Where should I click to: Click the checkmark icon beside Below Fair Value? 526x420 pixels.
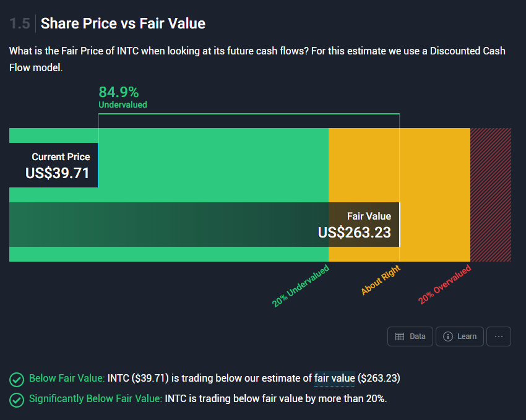click(x=17, y=379)
